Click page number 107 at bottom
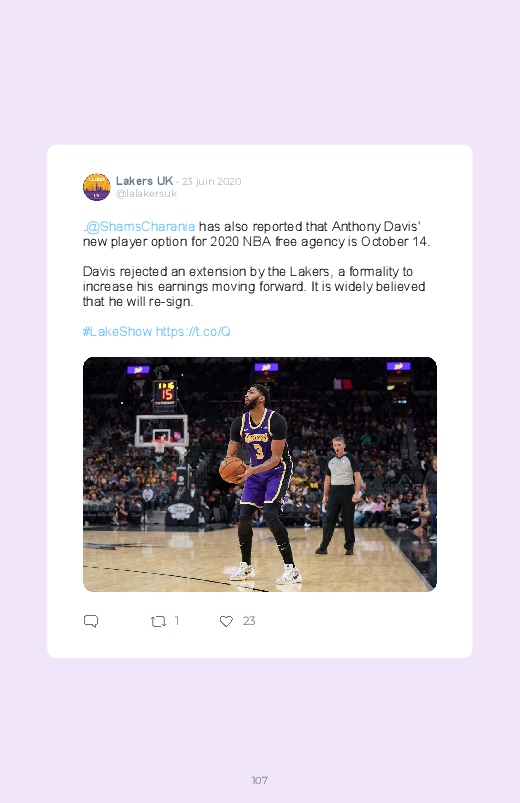 pyautogui.click(x=260, y=780)
